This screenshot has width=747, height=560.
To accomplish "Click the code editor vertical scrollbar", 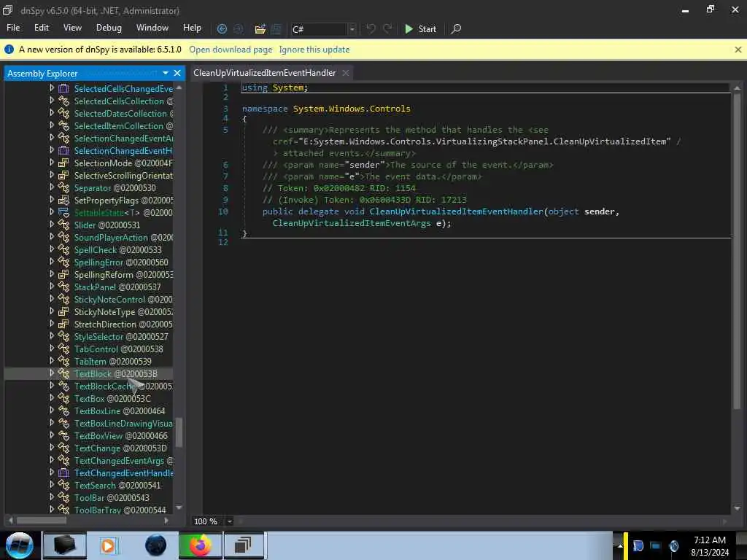I will [737, 251].
